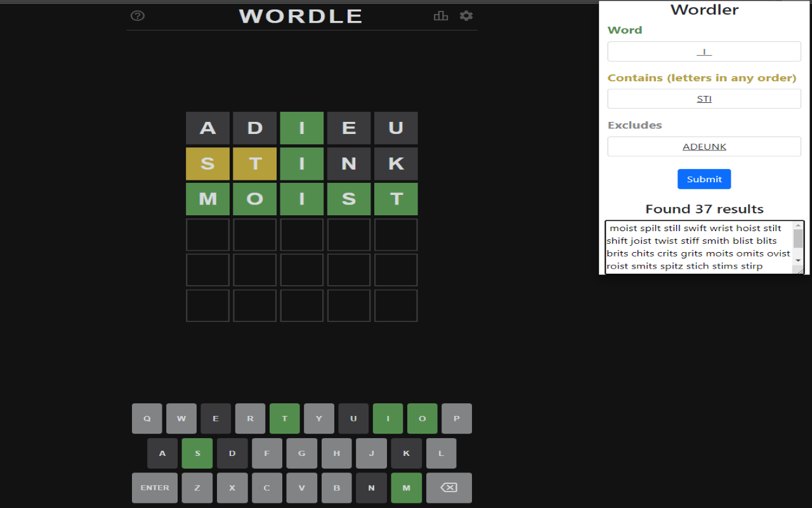Viewport: 812px width, 508px height.
Task: Click the yellow T tile in STINK row
Action: pos(255,163)
